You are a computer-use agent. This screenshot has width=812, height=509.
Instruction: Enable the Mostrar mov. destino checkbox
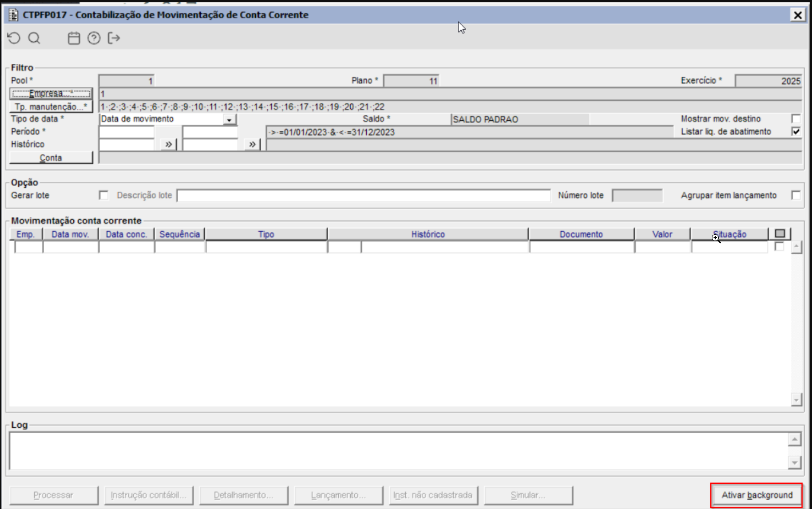[795, 119]
